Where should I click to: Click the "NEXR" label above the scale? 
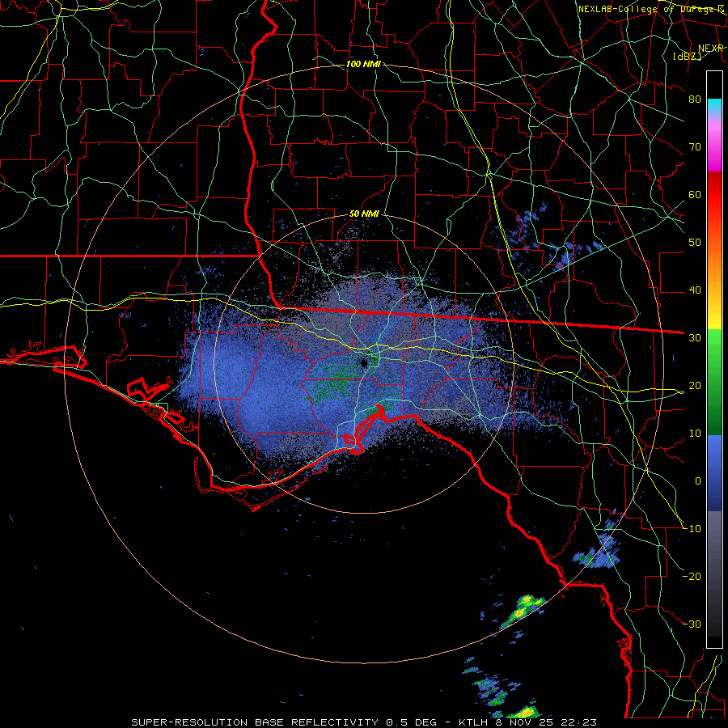(711, 49)
